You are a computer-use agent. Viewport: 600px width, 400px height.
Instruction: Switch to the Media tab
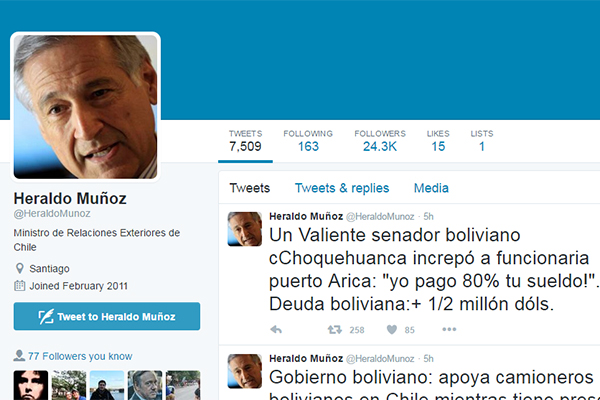click(431, 188)
